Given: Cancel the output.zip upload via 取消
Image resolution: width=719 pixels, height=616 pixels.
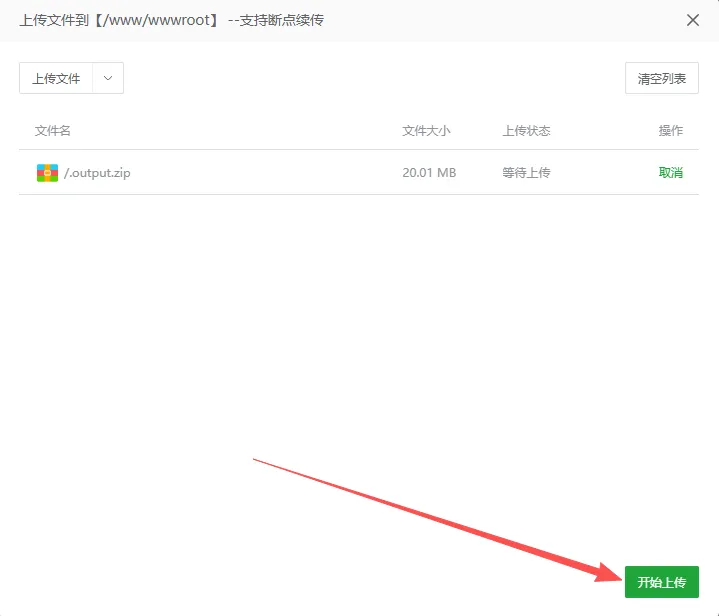Looking at the screenshot, I should (x=670, y=173).
